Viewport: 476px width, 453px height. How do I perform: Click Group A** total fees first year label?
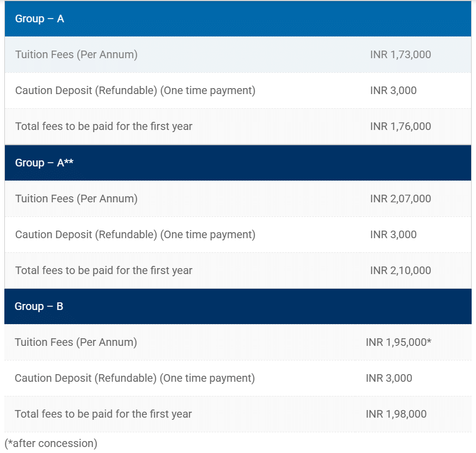click(x=104, y=270)
